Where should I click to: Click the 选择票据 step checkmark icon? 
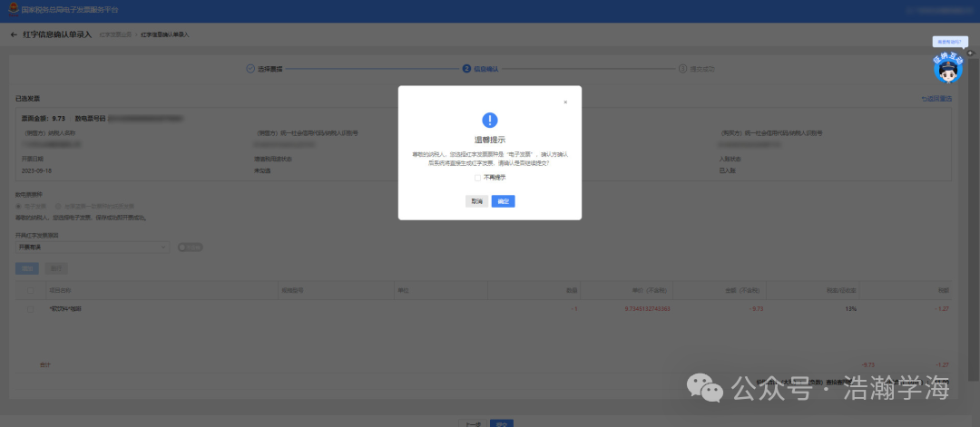click(x=250, y=68)
